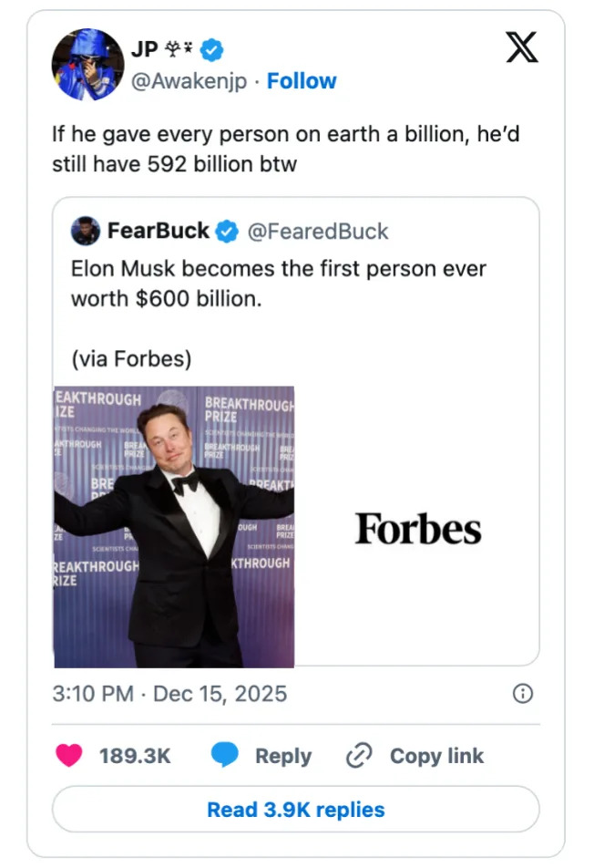Screen dimensions: 594x868
Task: Click JP's blue verified badge
Action: coord(212,50)
